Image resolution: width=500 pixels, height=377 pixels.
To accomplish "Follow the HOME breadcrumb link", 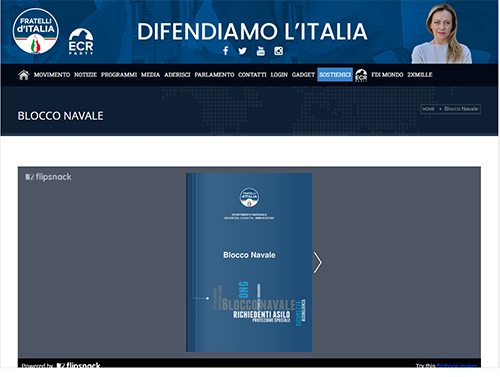I will [x=428, y=109].
